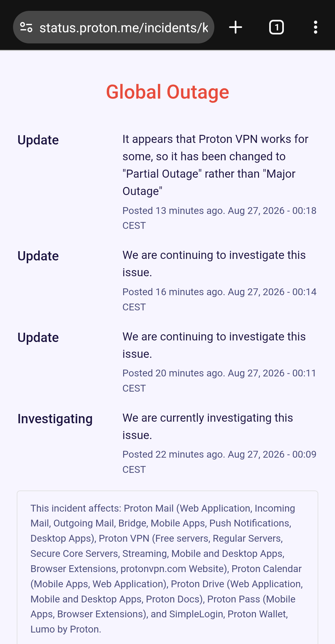Click the Posted 20 minutes ago timestamp

click(219, 380)
